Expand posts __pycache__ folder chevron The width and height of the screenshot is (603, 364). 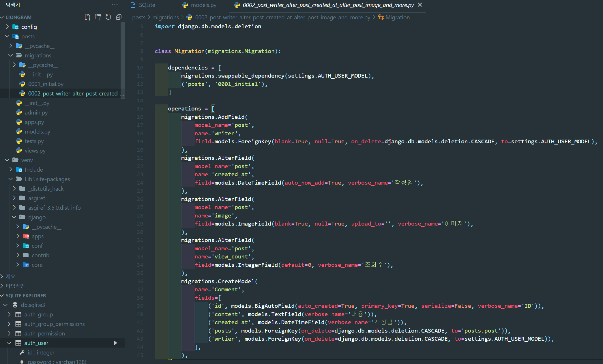click(x=11, y=46)
